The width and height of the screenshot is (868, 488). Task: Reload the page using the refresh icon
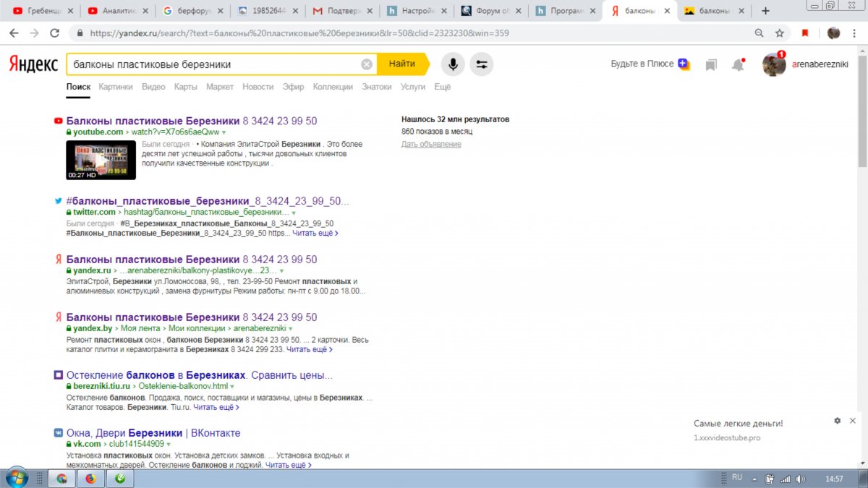pyautogui.click(x=54, y=33)
